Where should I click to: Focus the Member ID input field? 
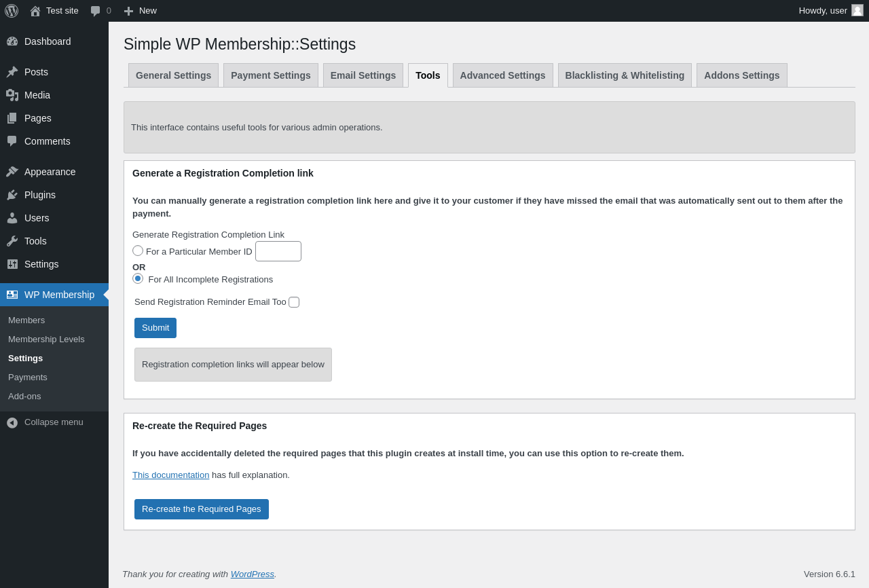pos(278,251)
